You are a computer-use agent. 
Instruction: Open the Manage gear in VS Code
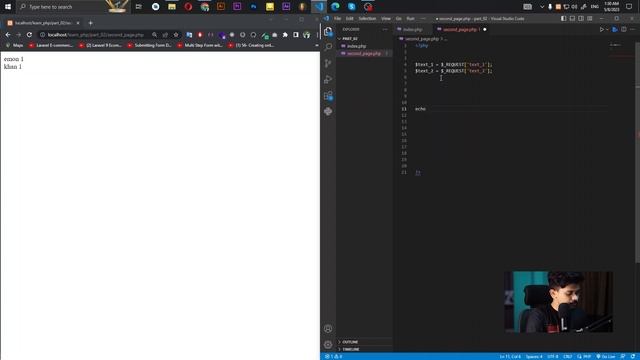328,344
